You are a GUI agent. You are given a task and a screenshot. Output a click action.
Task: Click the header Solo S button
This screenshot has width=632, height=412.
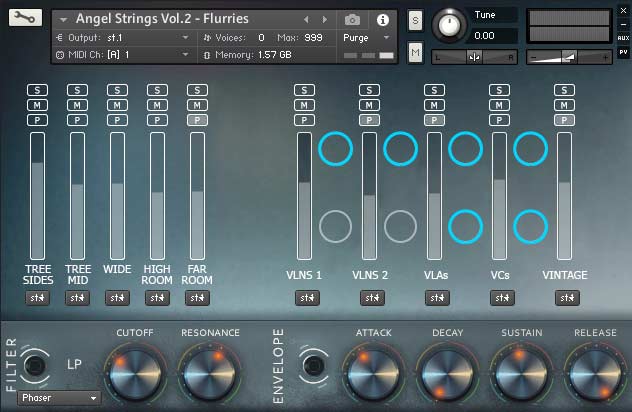pos(415,21)
